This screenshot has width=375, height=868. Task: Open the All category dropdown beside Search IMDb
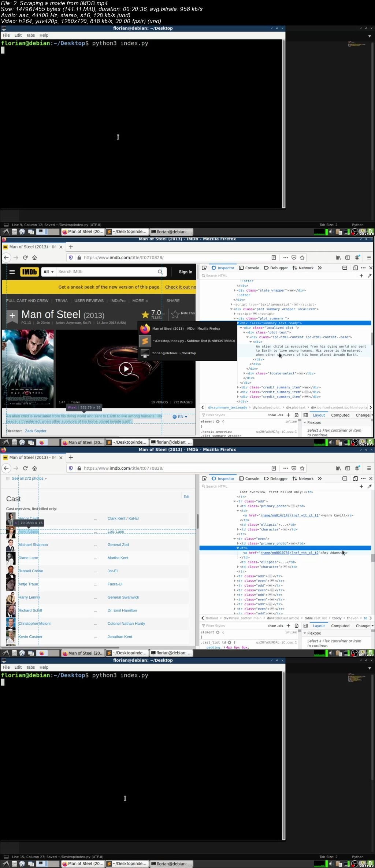point(48,272)
